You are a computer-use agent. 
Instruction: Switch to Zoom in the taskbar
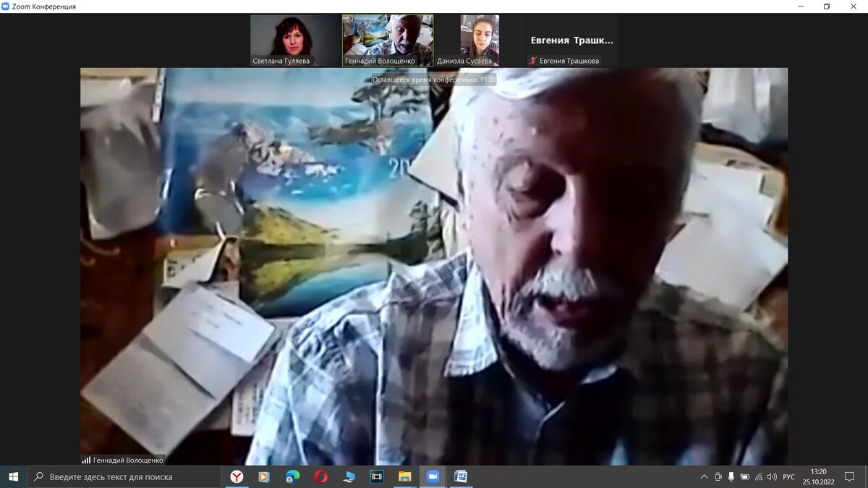[x=433, y=476]
